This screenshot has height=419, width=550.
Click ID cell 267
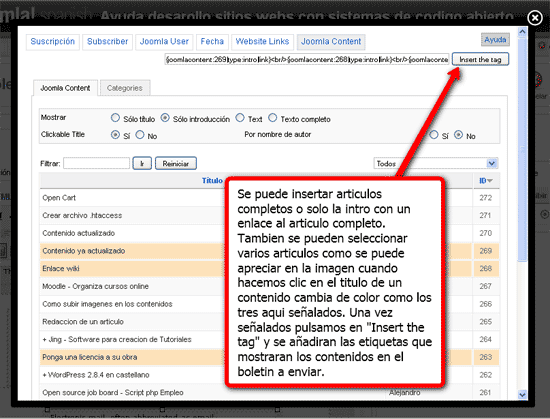point(486,286)
